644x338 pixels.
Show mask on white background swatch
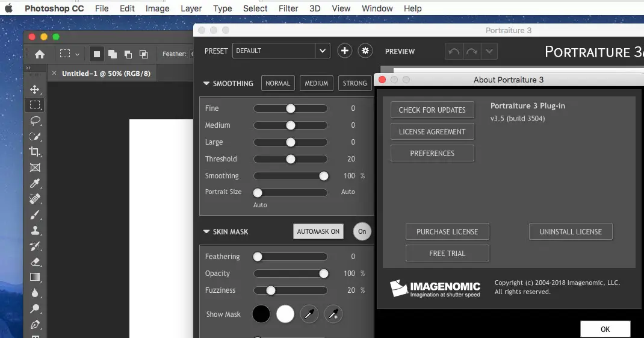pyautogui.click(x=285, y=314)
